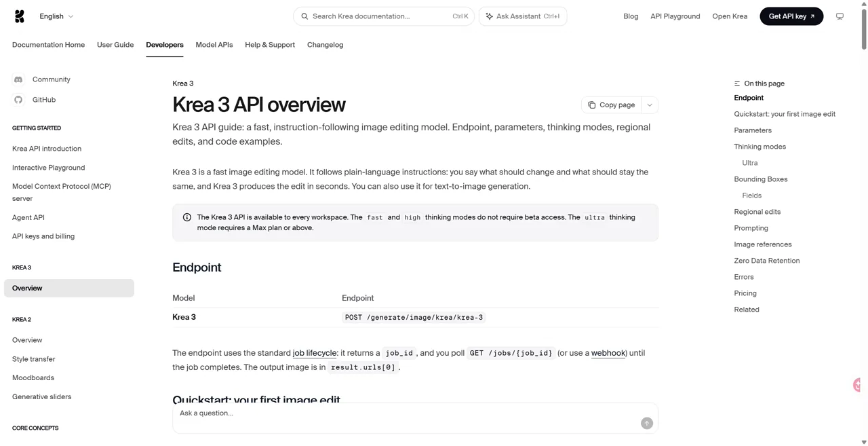
Task: Open Krea 2 Overview sidebar item
Action: pos(27,340)
